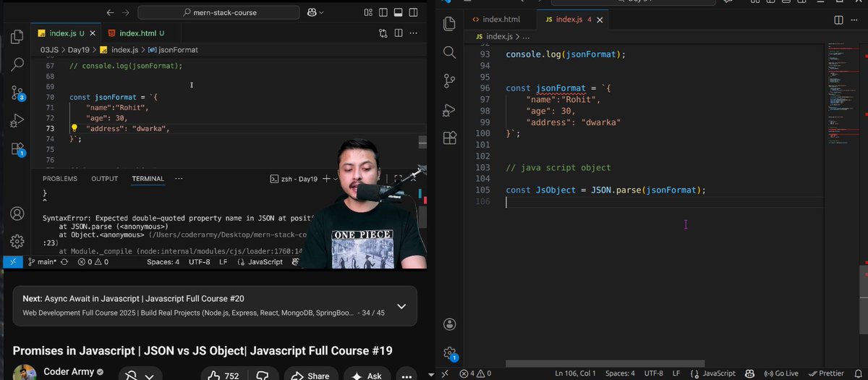Open Explorer in the video's VS Code sidebar
The height and width of the screenshot is (380, 868).
[18, 37]
